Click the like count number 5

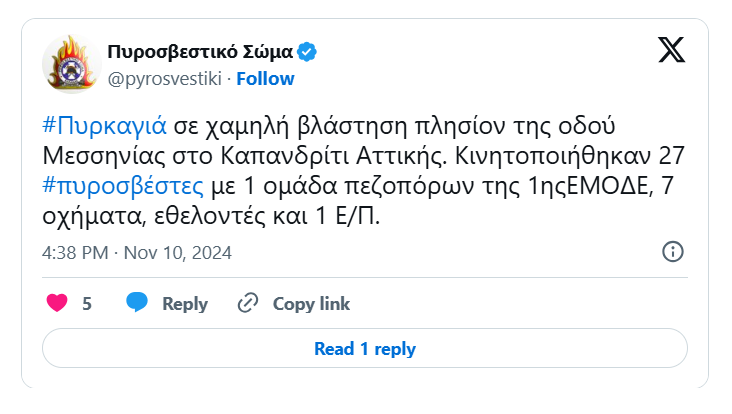(x=87, y=304)
